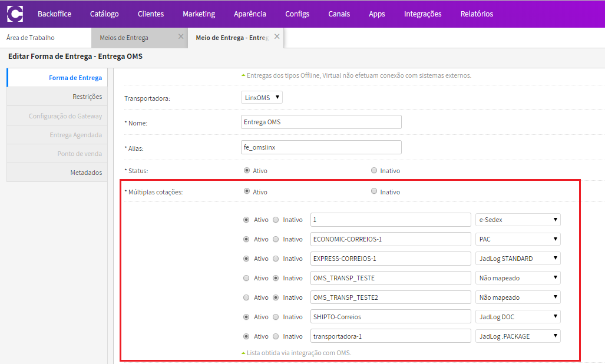
Task: Select Ativo for ECONOMIC-CORREIOS-1 row
Action: [246, 239]
